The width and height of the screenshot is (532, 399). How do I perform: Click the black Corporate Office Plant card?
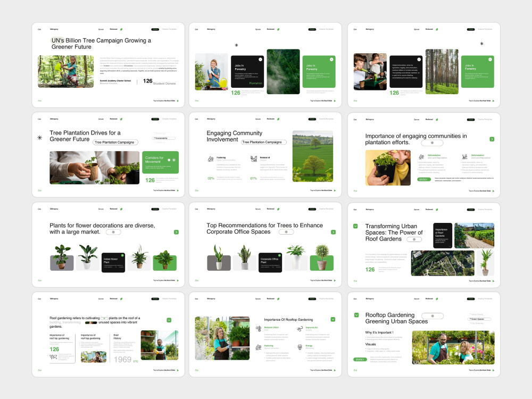270,262
